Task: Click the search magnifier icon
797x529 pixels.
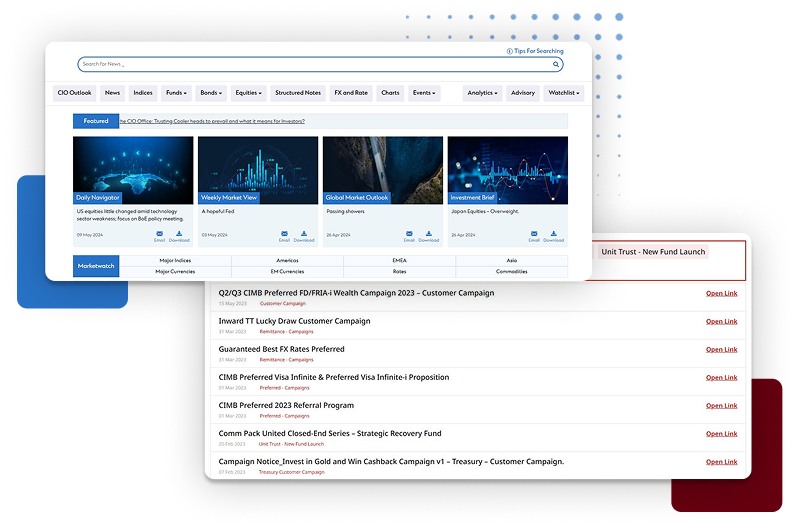Action: click(x=556, y=65)
